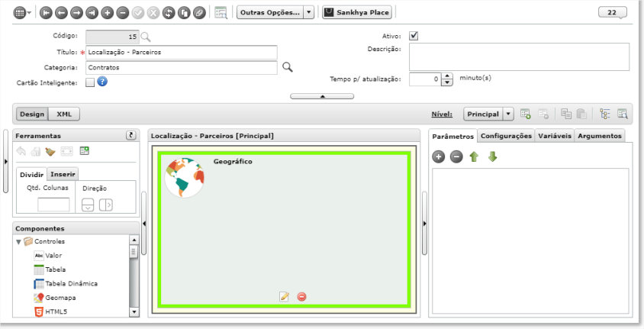
Task: Collapse the Controles tree folder
Action: pyautogui.click(x=18, y=242)
